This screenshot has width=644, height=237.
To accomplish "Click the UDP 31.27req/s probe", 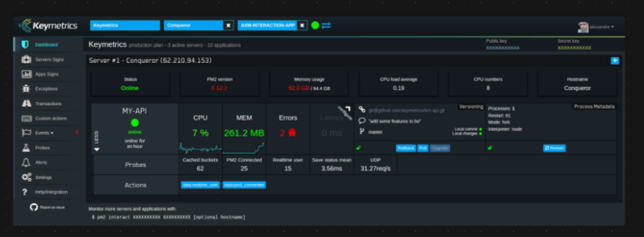I will (376, 165).
